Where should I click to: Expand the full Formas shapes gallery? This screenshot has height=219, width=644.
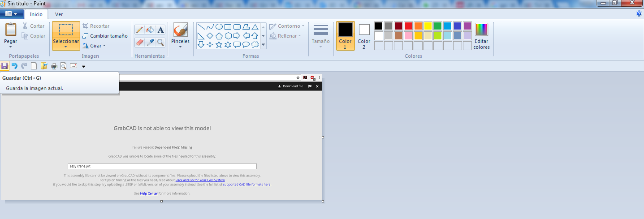[x=263, y=45]
